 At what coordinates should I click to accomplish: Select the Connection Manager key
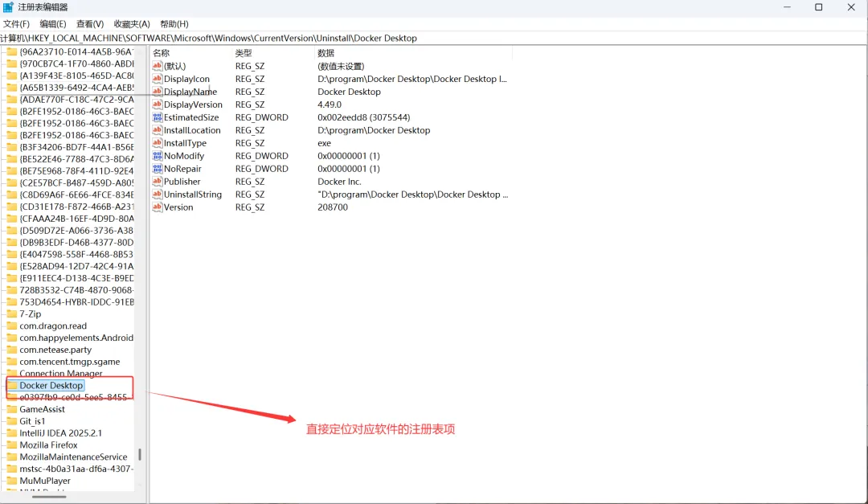point(61,373)
